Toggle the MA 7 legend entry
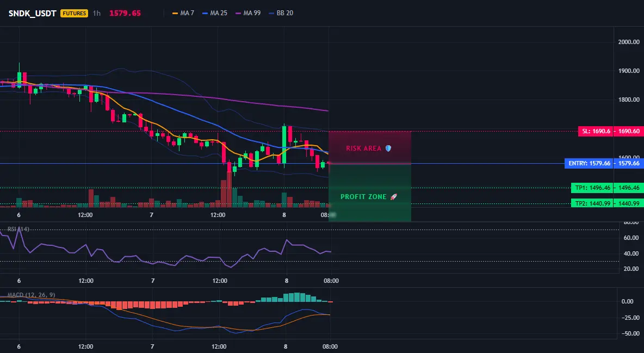 183,13
